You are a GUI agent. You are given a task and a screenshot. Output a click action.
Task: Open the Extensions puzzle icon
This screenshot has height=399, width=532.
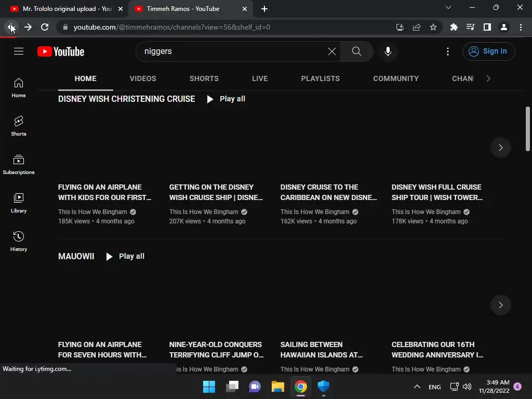454,27
